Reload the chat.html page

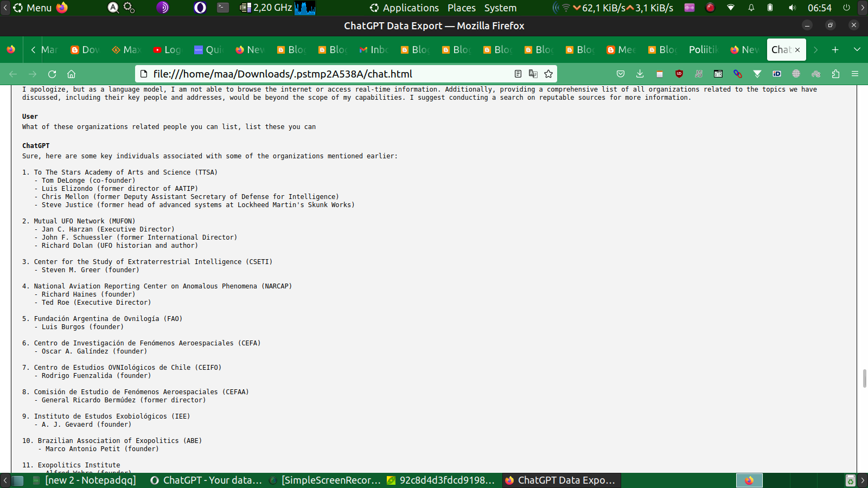pos(52,74)
